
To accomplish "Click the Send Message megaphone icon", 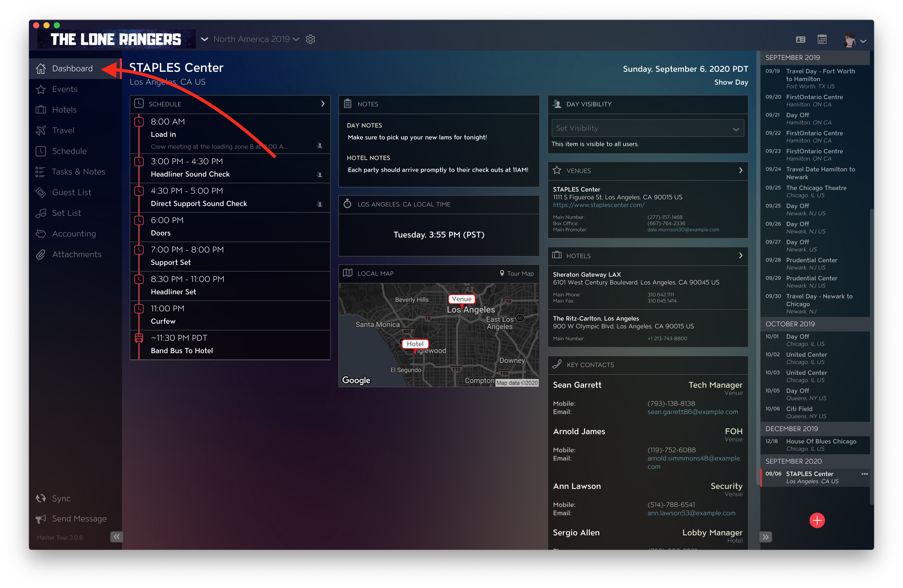I will point(41,519).
